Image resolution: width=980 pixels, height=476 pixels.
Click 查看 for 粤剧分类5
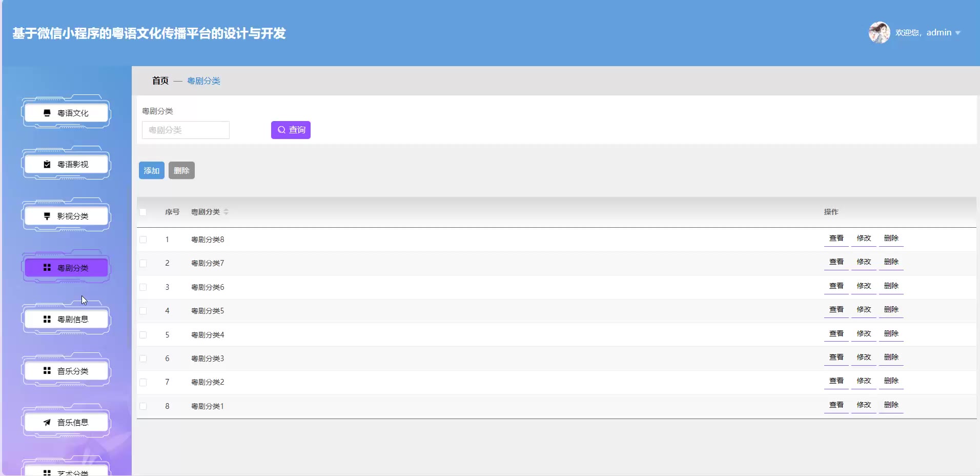(836, 310)
